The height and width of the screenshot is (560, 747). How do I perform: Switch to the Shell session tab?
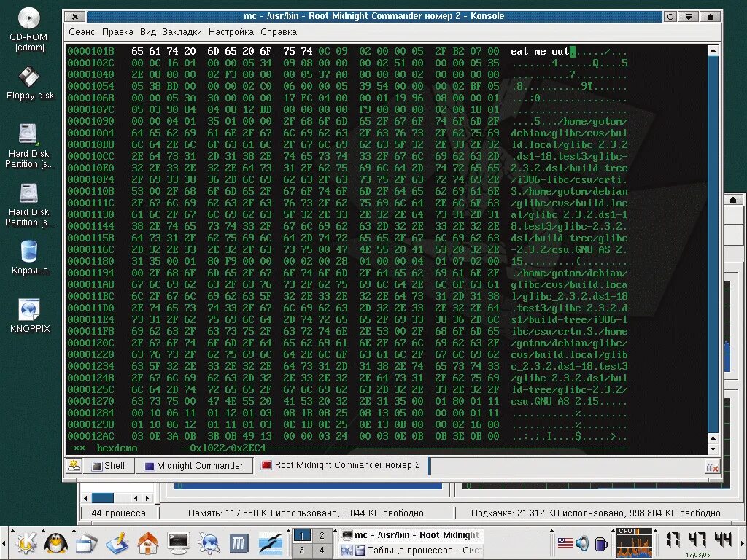click(109, 466)
